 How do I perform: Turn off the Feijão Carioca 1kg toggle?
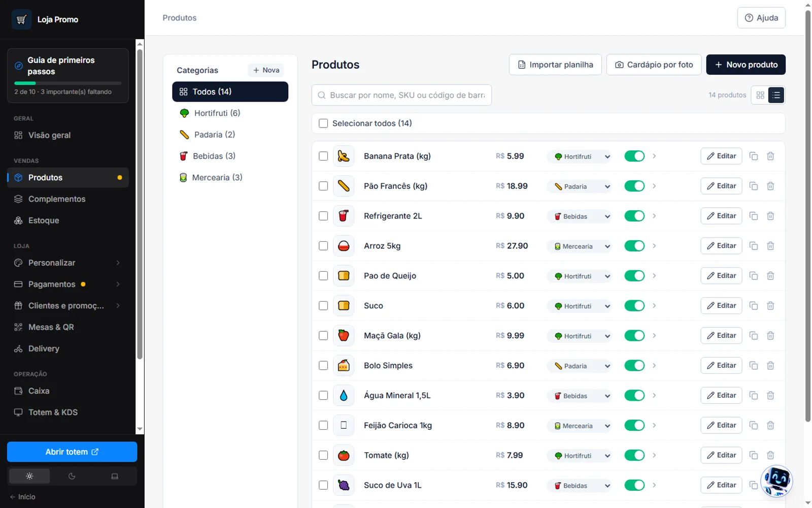click(x=634, y=425)
